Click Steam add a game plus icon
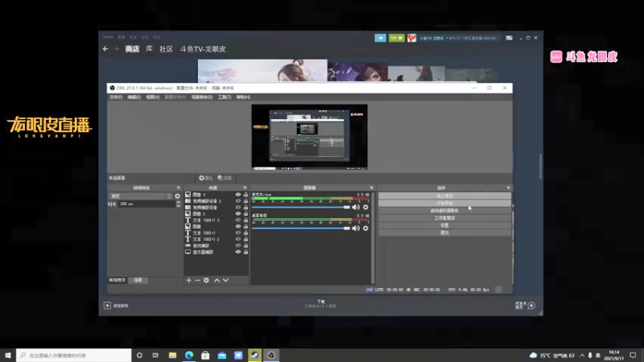The image size is (644, 362). (107, 306)
